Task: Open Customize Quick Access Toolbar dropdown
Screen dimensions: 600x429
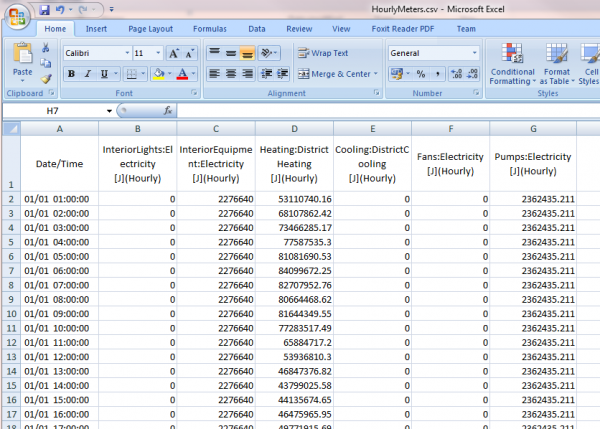Action: 111,9
